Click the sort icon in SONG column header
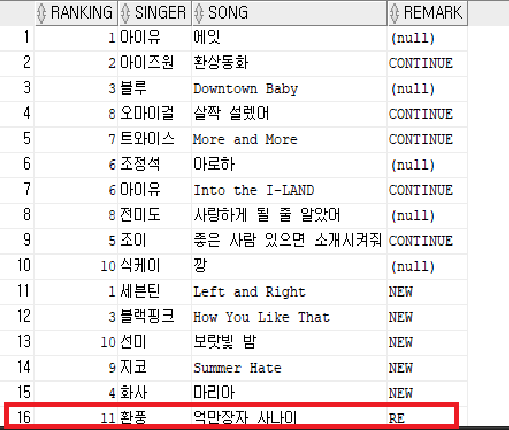 (x=199, y=13)
